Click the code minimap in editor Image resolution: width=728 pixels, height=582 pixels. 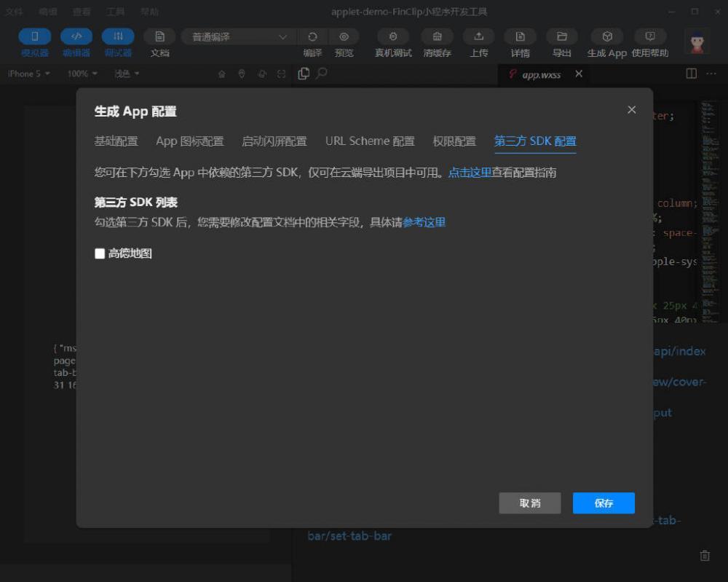(709, 211)
